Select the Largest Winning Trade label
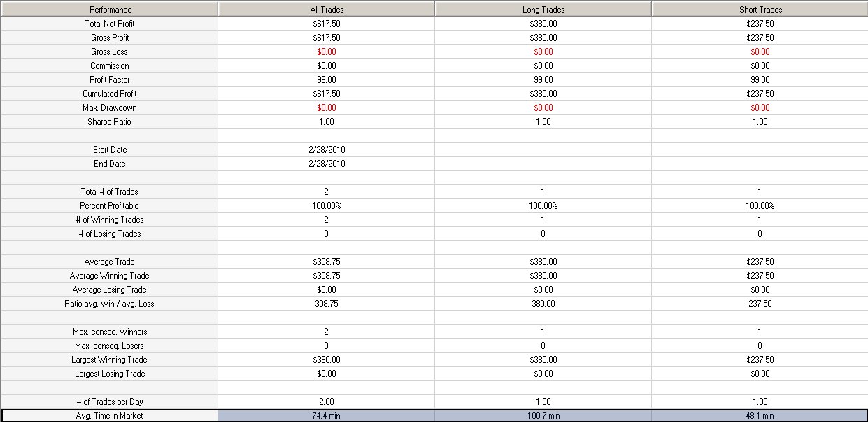The height and width of the screenshot is (422, 868). click(x=110, y=360)
